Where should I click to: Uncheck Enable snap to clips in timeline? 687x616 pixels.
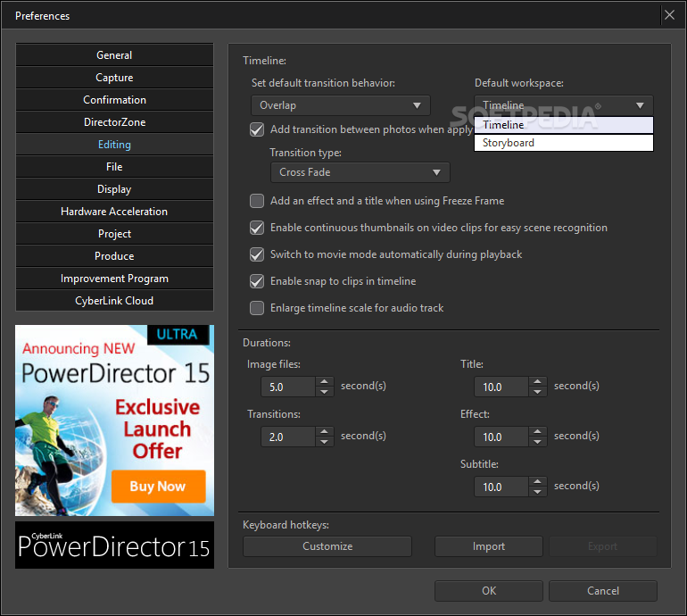pos(257,281)
